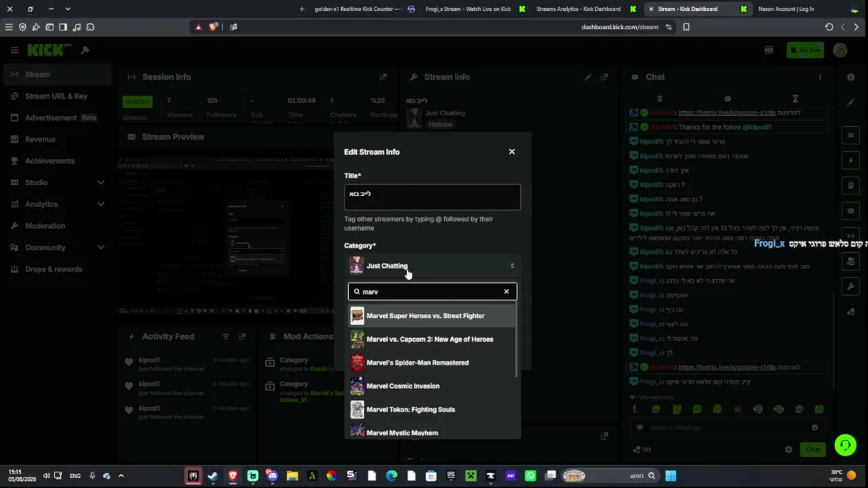Select Marvel Mystic Mayhem category
Image resolution: width=868 pixels, height=488 pixels.
tap(432, 432)
